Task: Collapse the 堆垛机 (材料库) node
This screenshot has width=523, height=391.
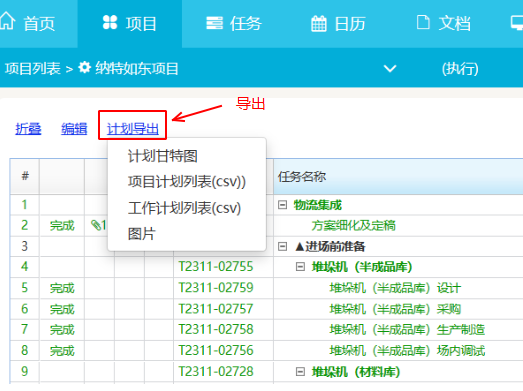Action: coord(300,371)
